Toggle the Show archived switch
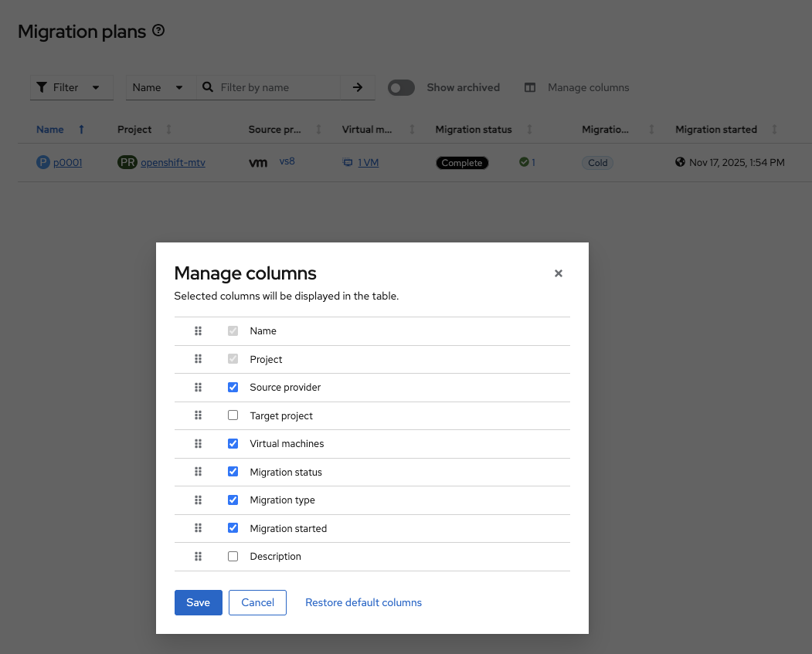 pos(401,87)
